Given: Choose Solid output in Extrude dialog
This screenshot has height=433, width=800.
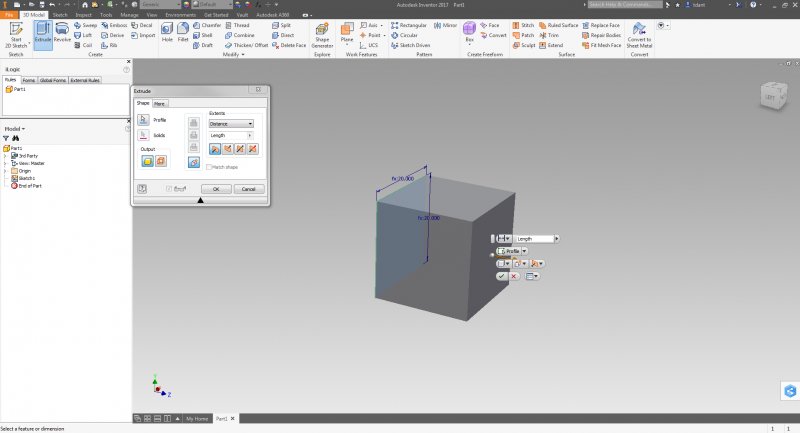Looking at the screenshot, I should pos(147,161).
